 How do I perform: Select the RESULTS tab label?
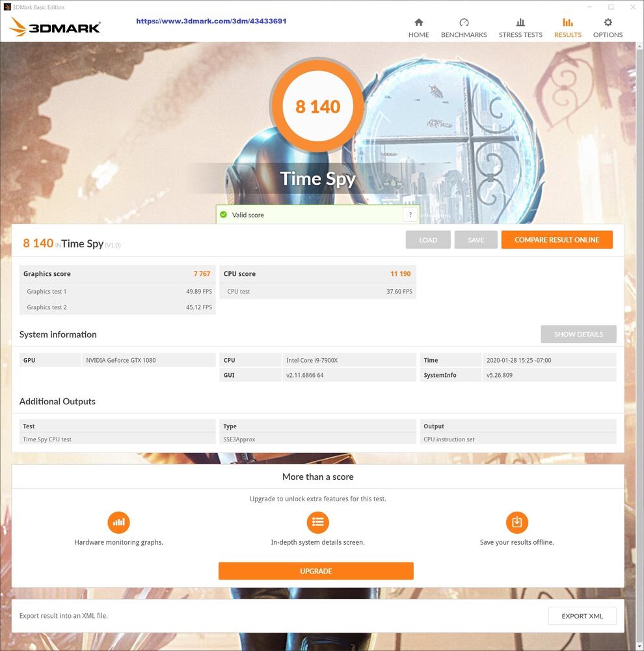point(568,35)
